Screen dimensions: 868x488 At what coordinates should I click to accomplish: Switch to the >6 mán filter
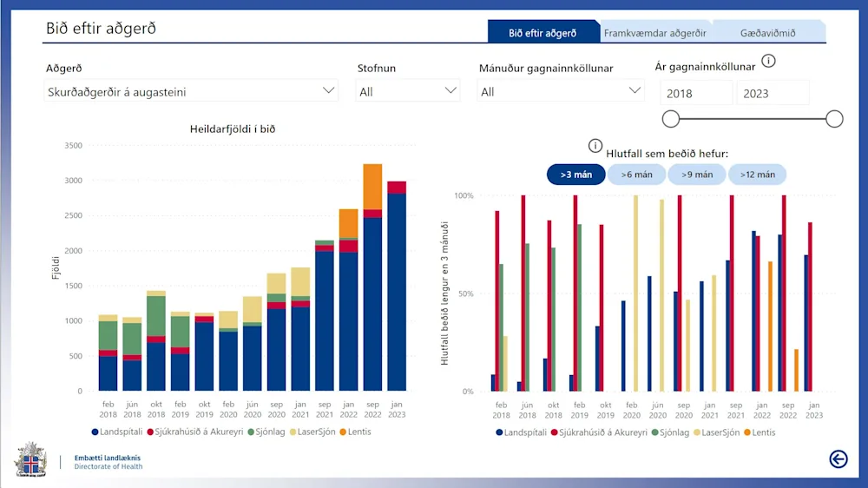click(x=636, y=175)
